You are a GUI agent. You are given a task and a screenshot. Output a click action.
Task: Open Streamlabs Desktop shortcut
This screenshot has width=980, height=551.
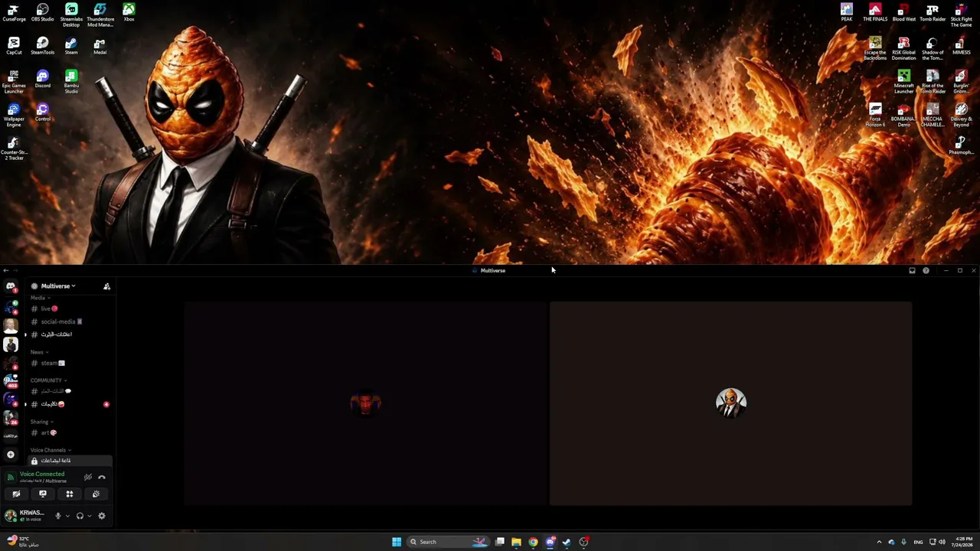(71, 15)
